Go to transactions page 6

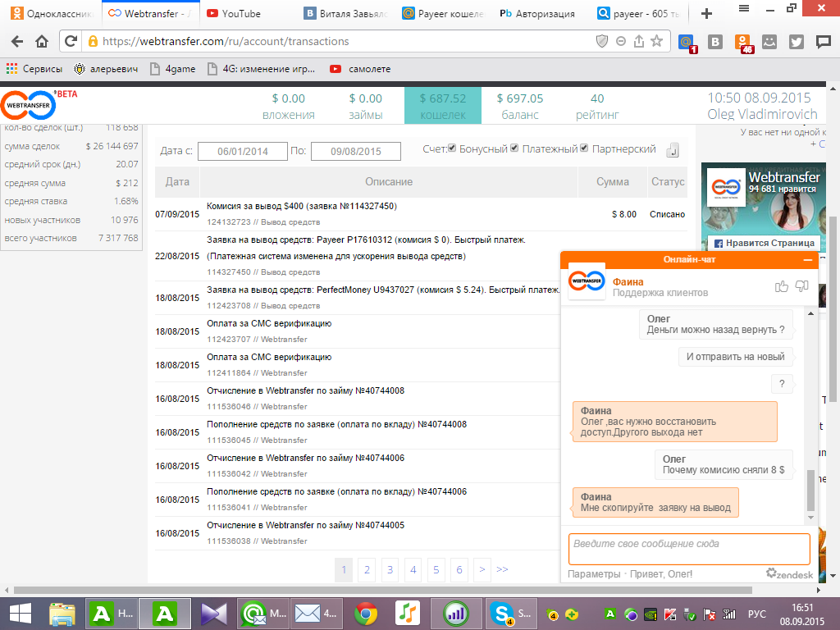[x=459, y=569]
